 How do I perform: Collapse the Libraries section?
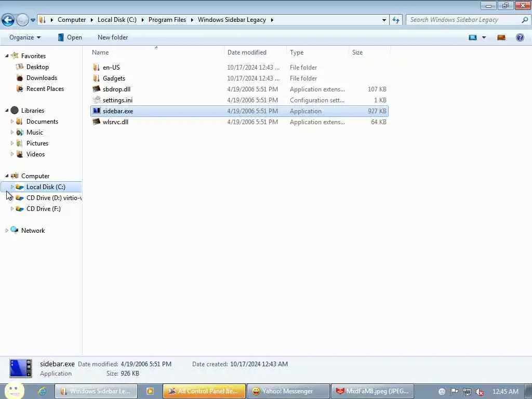7,110
